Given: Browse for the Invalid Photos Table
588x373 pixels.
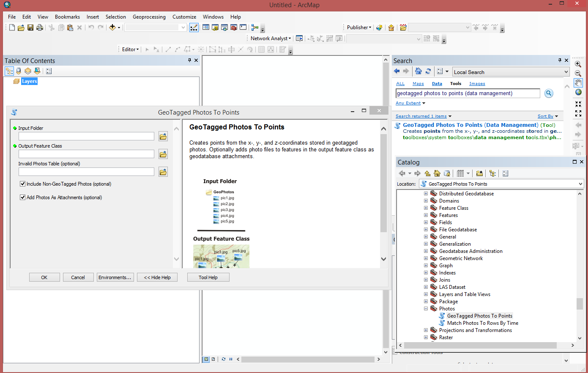Looking at the screenshot, I should [x=163, y=172].
